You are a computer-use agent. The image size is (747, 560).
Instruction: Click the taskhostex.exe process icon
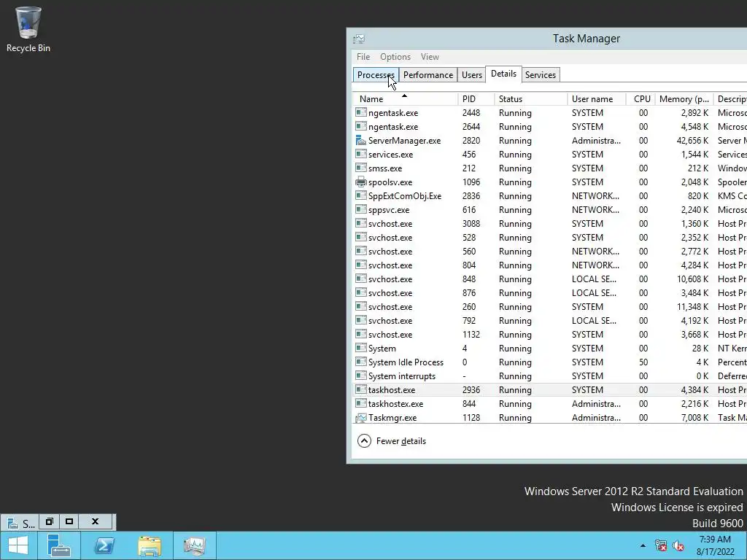coord(361,403)
